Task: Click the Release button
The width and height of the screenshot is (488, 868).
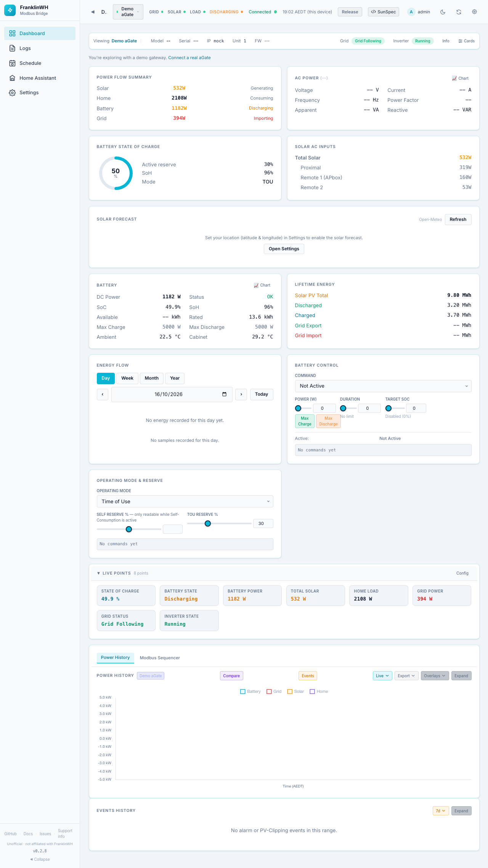Action: [350, 12]
